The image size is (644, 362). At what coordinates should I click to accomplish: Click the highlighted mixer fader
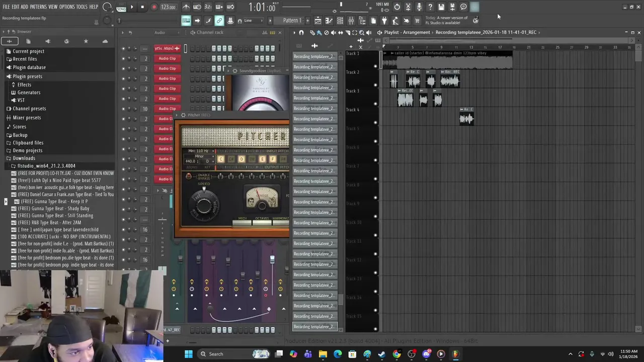[x=272, y=259]
